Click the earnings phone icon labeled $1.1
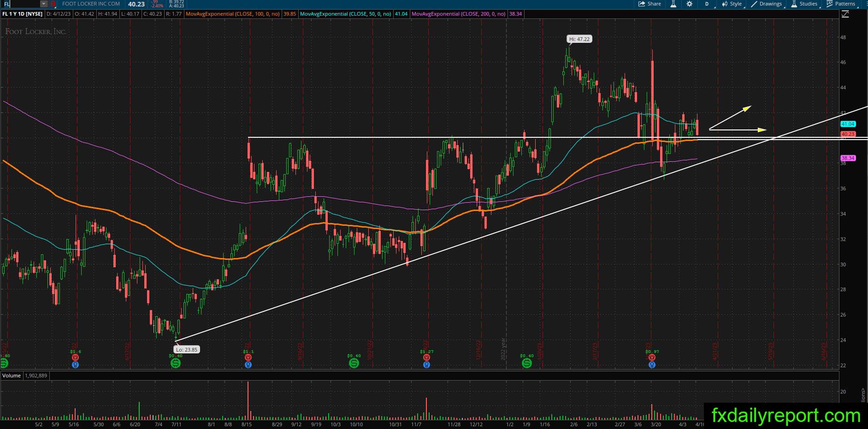This screenshot has width=868, height=429. (x=248, y=357)
